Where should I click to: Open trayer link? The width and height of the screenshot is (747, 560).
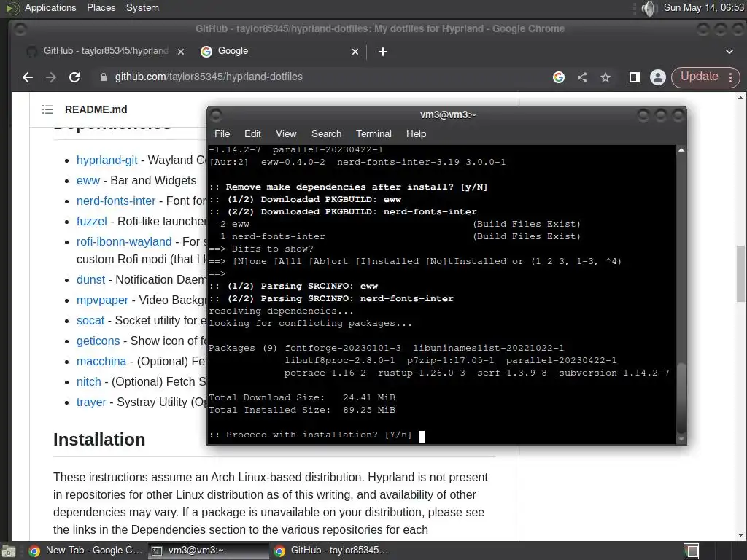point(91,402)
